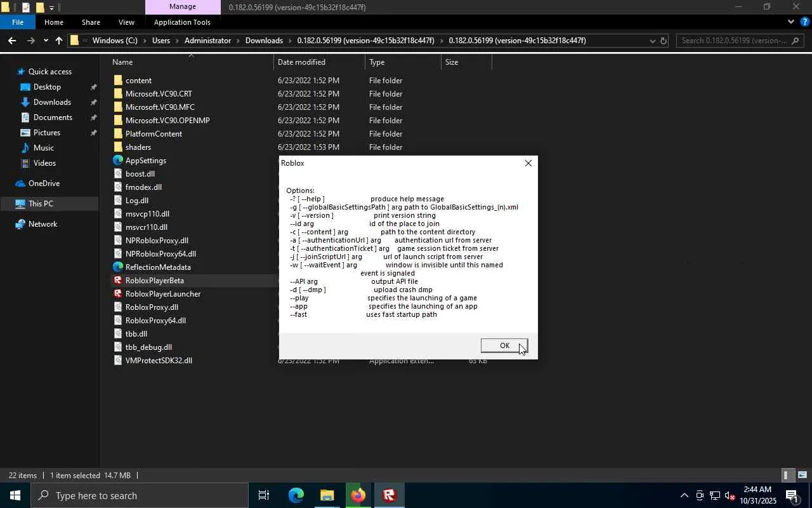Select Quick access in the navigation pane
The height and width of the screenshot is (508, 812).
[x=49, y=72]
